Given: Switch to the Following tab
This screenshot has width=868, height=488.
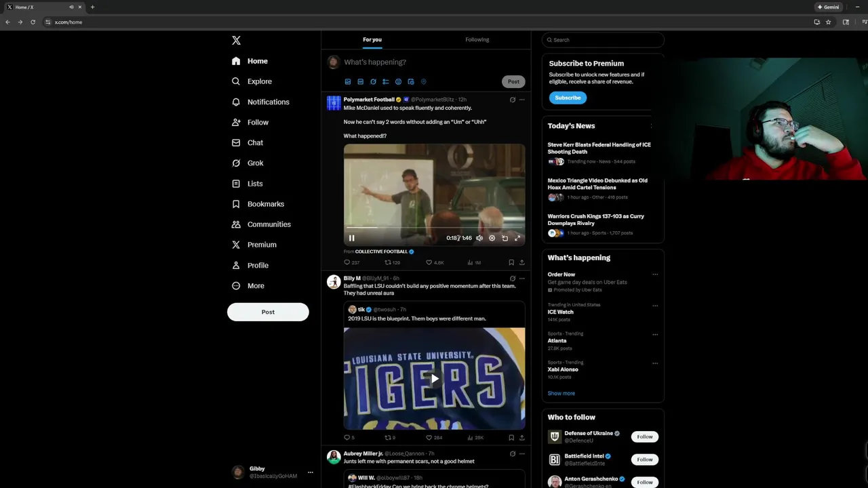Looking at the screenshot, I should click(477, 39).
